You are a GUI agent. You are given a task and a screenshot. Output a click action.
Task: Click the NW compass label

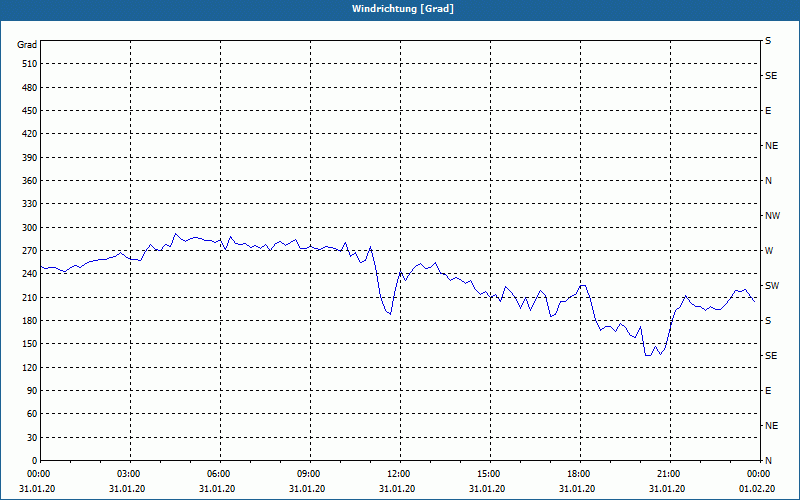772,216
